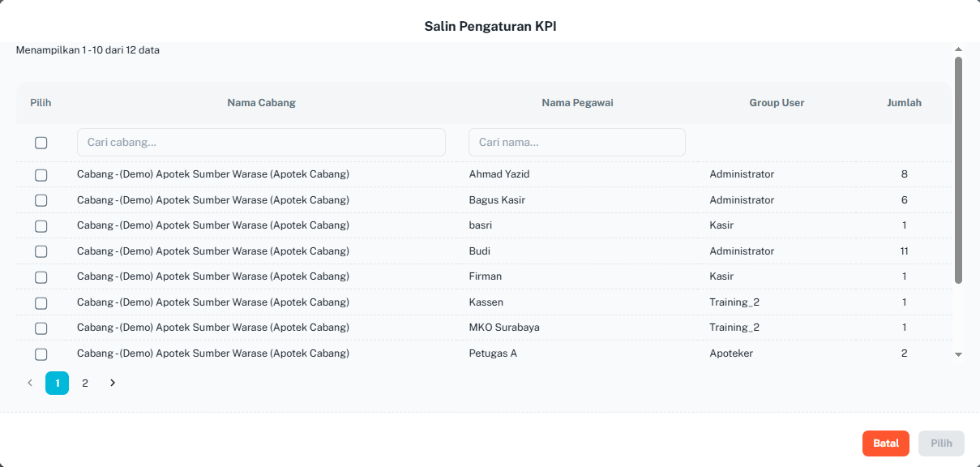Viewport: 980px width, 467px height.
Task: Focus the Cari cabang search field
Action: (261, 142)
